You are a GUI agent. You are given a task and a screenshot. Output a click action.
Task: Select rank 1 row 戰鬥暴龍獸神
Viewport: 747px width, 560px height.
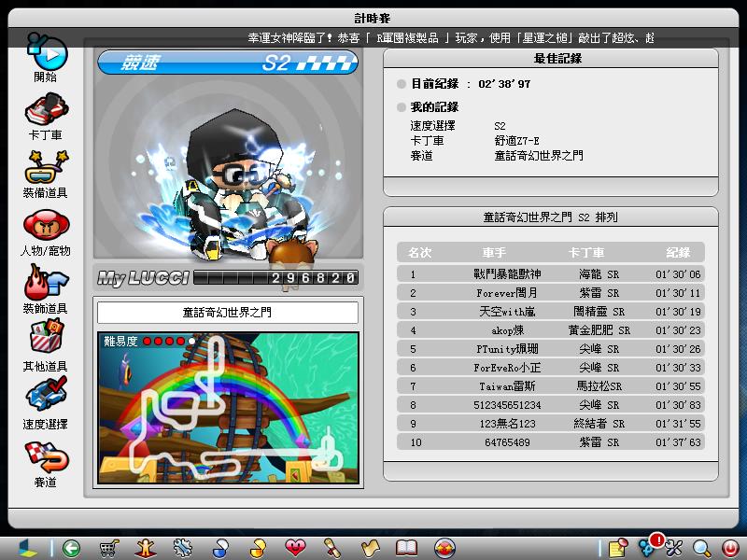coord(550,274)
